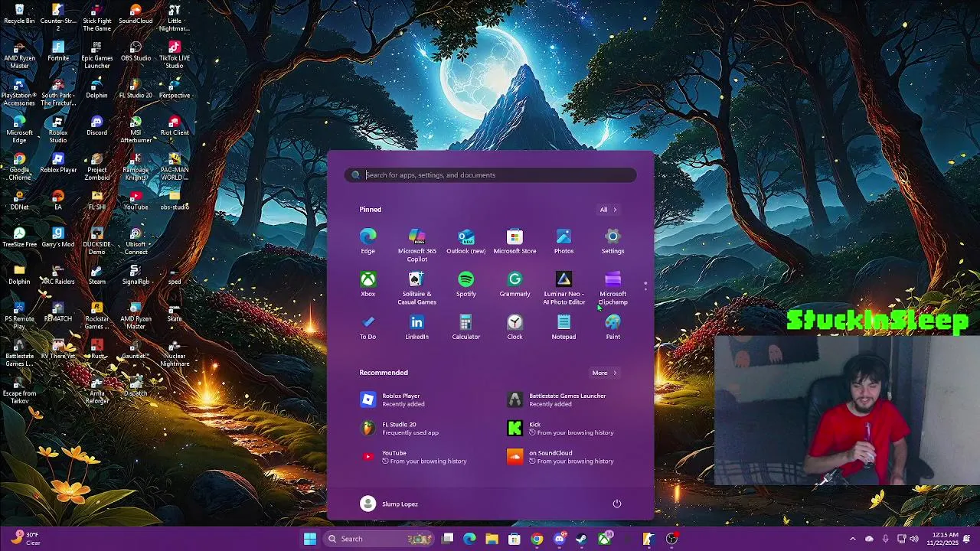Image resolution: width=980 pixels, height=551 pixels.
Task: Select the MSI Afterburner desktop icon
Action: click(136, 129)
